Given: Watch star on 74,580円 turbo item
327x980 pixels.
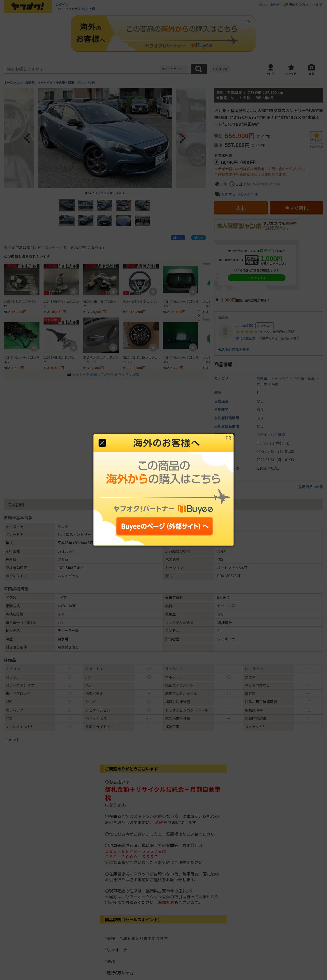Looking at the screenshot, I should [113, 291].
